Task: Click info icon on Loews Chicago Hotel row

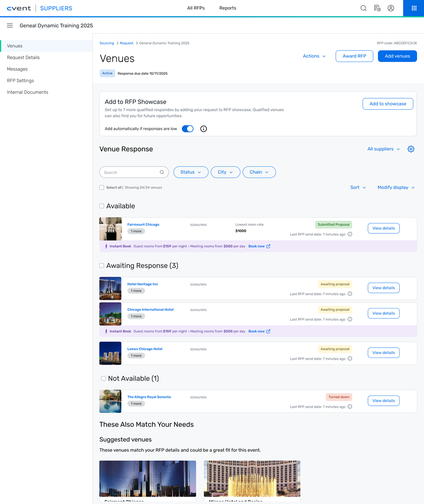Action: 350,358
